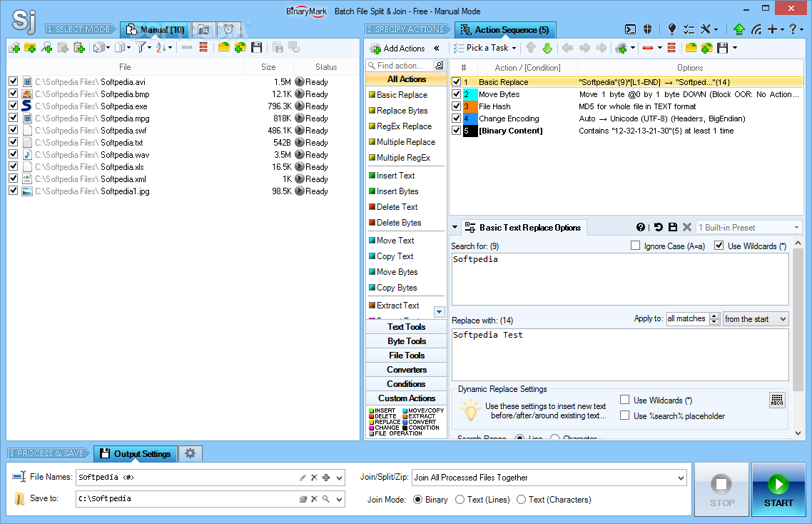
Task: Select Text (Lines) join mode radio
Action: coord(460,500)
